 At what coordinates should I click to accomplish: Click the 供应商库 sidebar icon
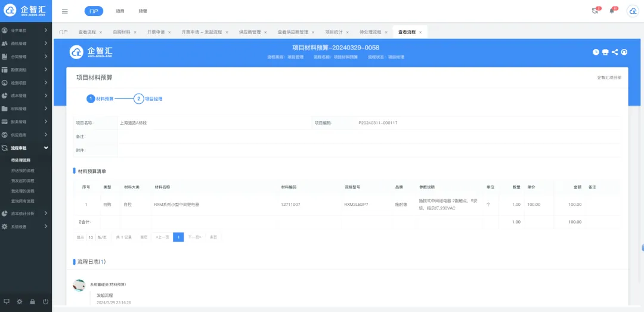5,135
